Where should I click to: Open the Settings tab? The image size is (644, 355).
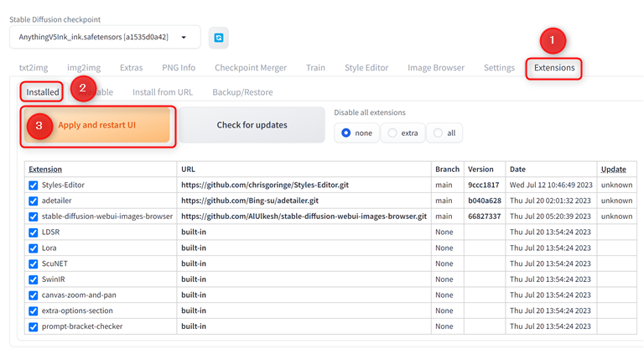(x=499, y=68)
